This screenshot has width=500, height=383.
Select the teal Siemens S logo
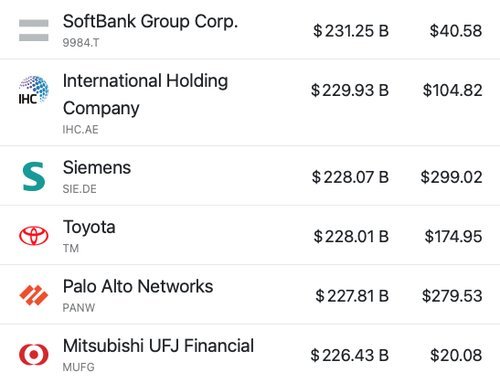(x=34, y=177)
